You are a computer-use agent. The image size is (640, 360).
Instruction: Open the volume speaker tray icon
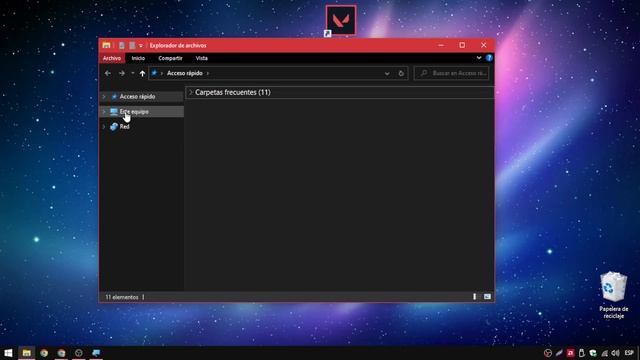[x=616, y=353]
